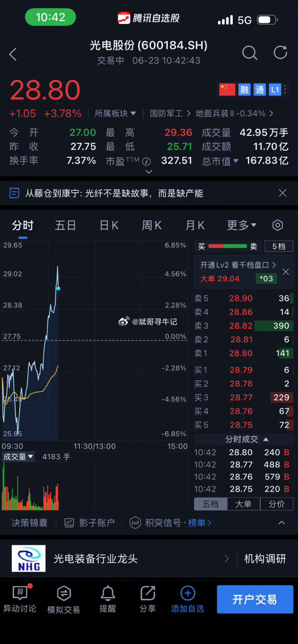Open the fiber news document icon
The height and width of the screenshot is (644, 298).
14,193
